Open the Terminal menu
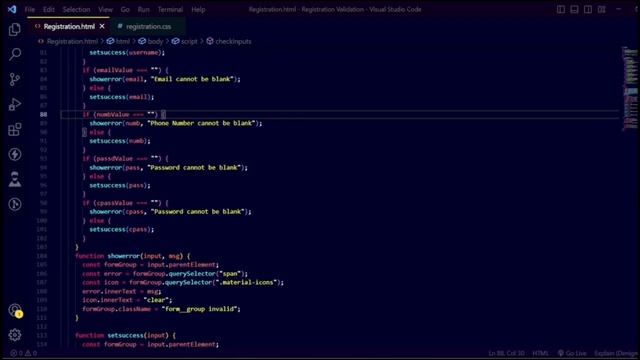The image size is (640, 360). pos(170,9)
